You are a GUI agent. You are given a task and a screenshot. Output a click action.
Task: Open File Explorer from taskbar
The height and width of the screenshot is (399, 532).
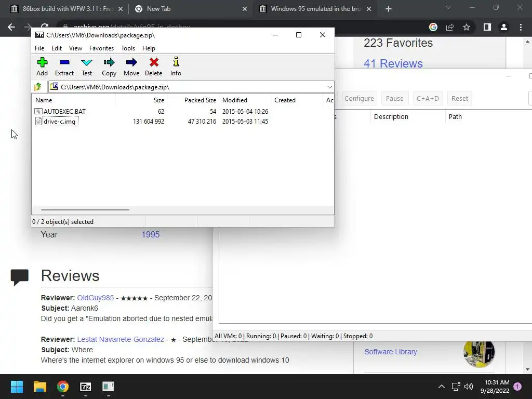(39, 387)
